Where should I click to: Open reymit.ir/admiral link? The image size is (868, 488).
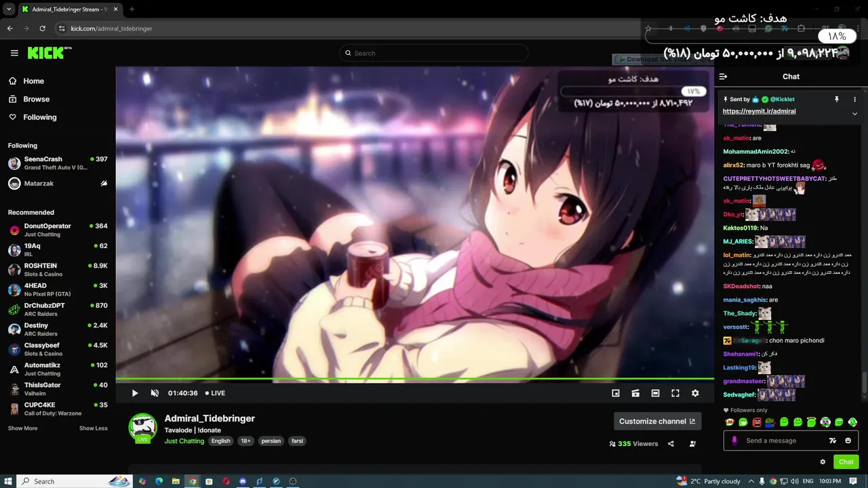(759, 111)
